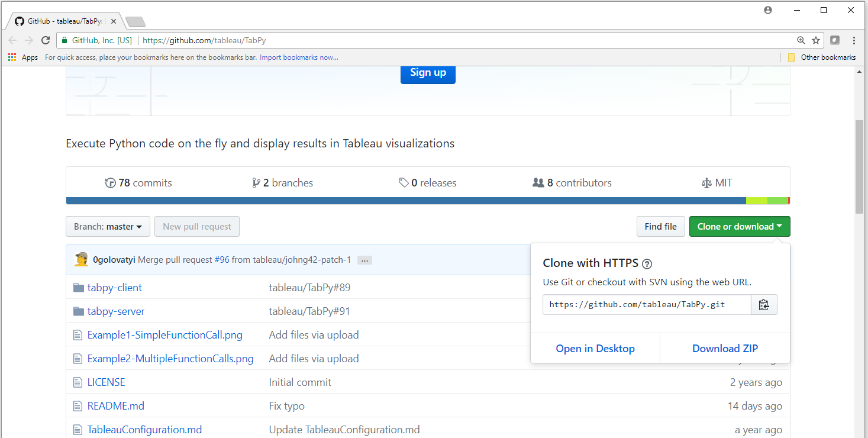This screenshot has height=438, width=868.
Task: Click the clone URL text field
Action: click(647, 305)
